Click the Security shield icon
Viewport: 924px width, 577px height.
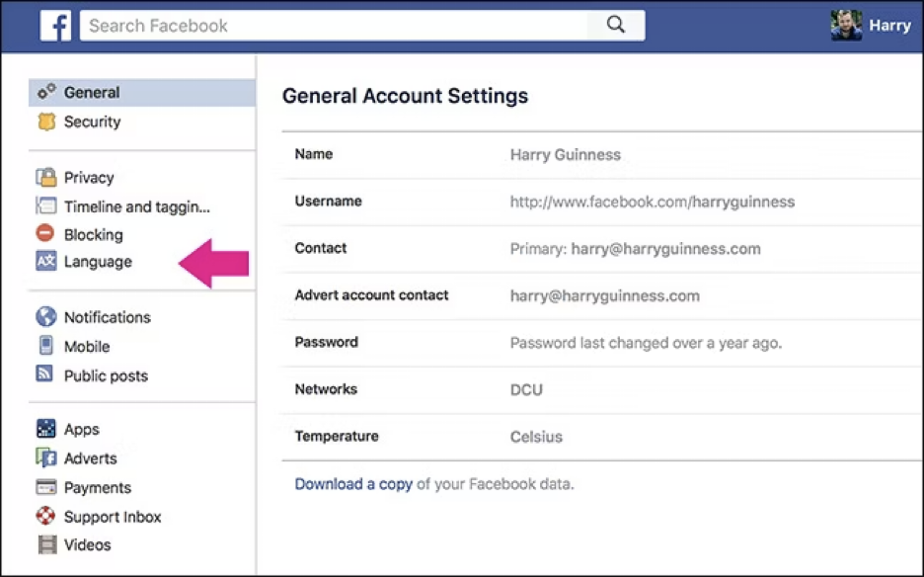pos(46,123)
